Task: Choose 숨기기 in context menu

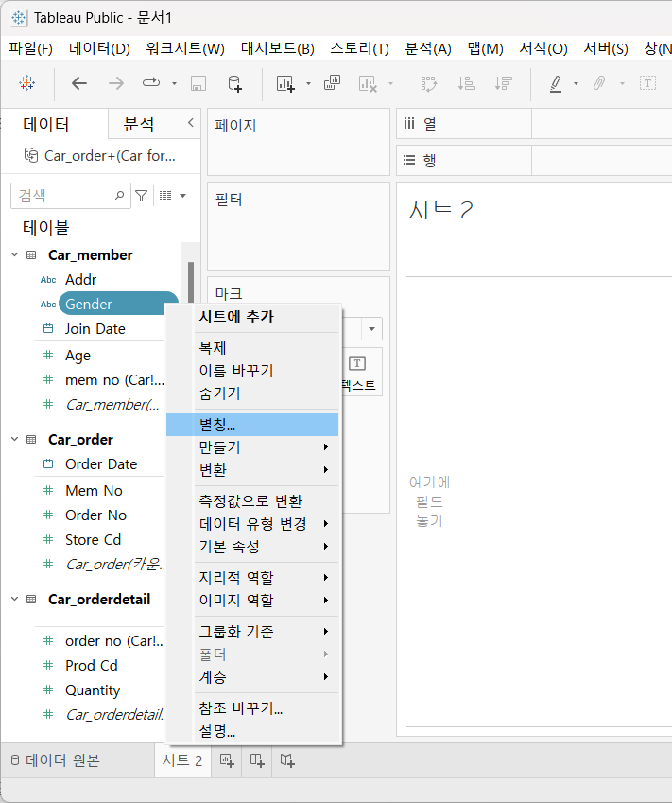Action: pyautogui.click(x=253, y=393)
